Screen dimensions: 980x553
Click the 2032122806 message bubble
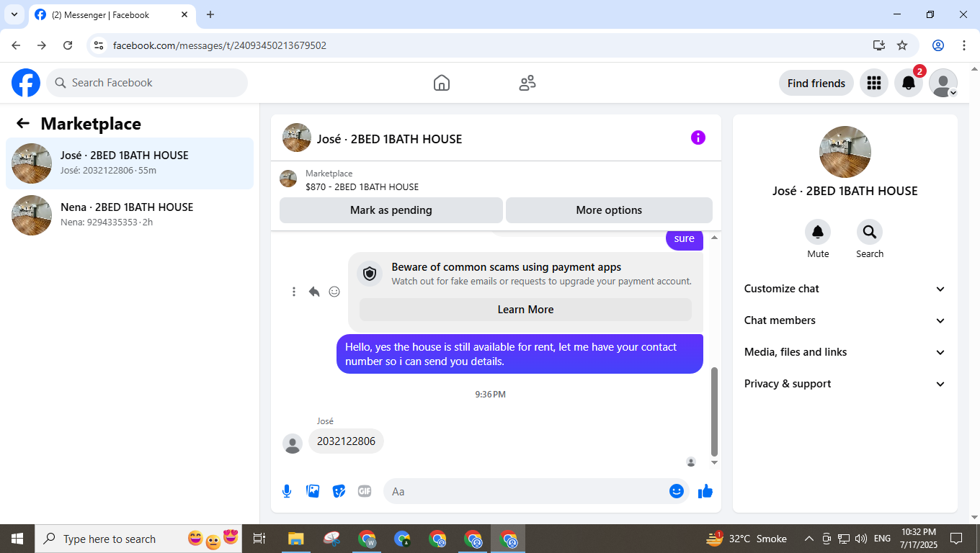(346, 441)
